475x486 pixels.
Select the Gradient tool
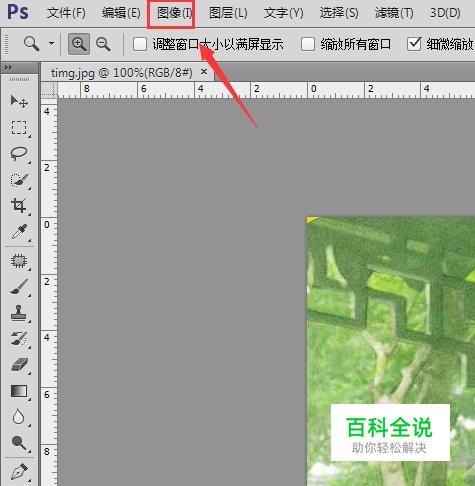[x=19, y=391]
